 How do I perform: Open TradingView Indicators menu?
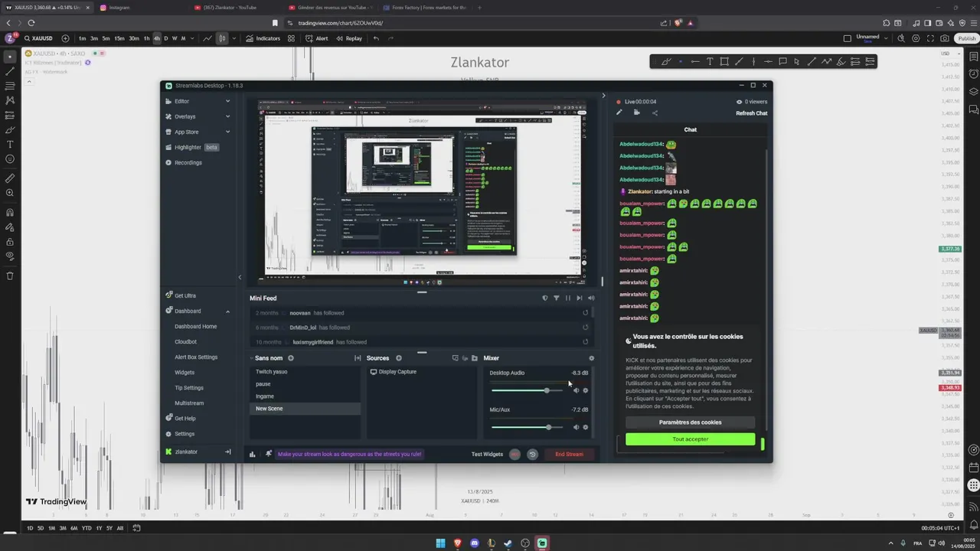(x=263, y=38)
